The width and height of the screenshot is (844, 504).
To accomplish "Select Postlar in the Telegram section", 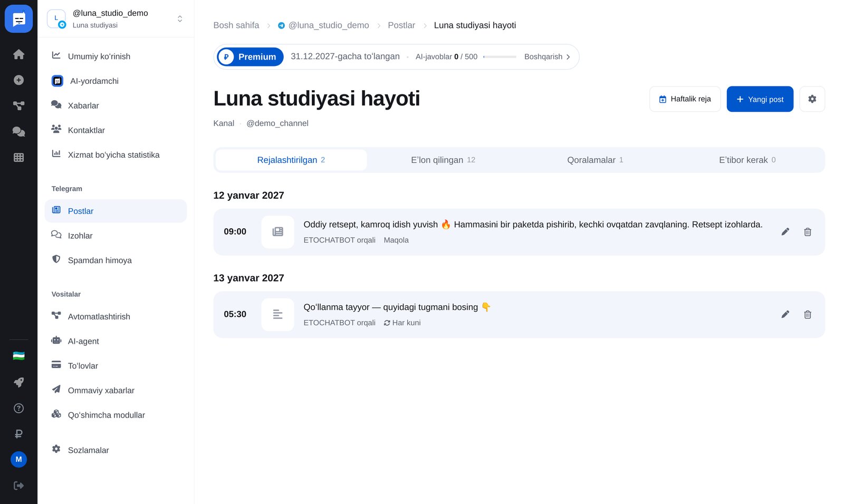I will 116,211.
